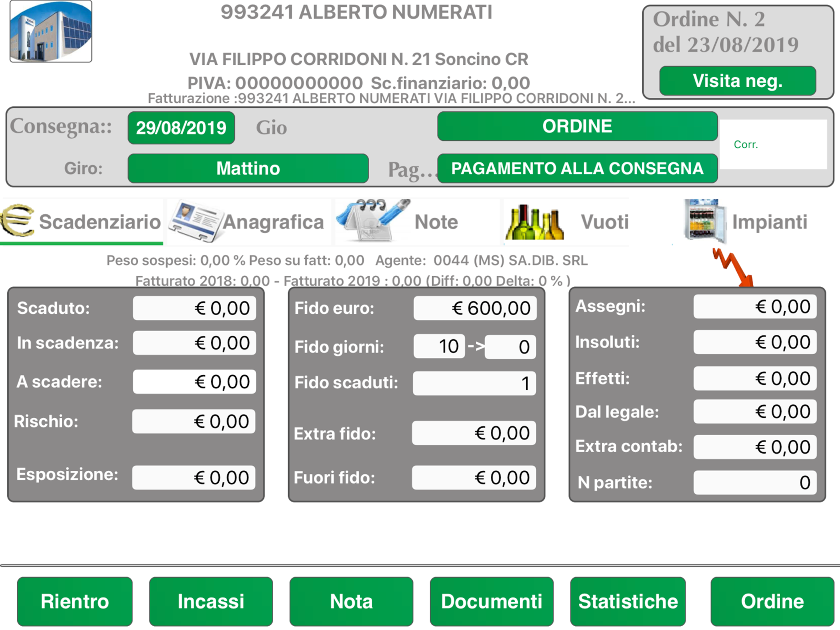Screen dimensions: 840x630
Task: Click the Fuori fido amount field
Action: coord(474,478)
